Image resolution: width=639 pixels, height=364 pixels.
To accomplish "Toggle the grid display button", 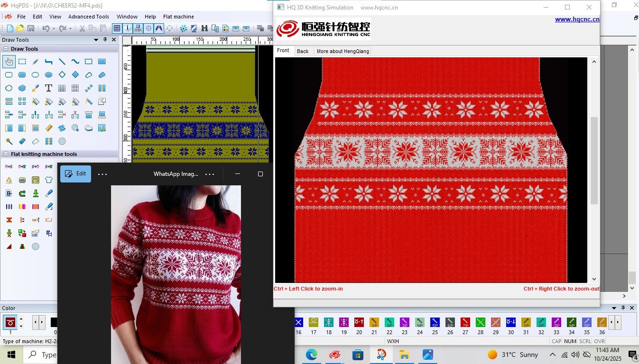I will 117,28.
